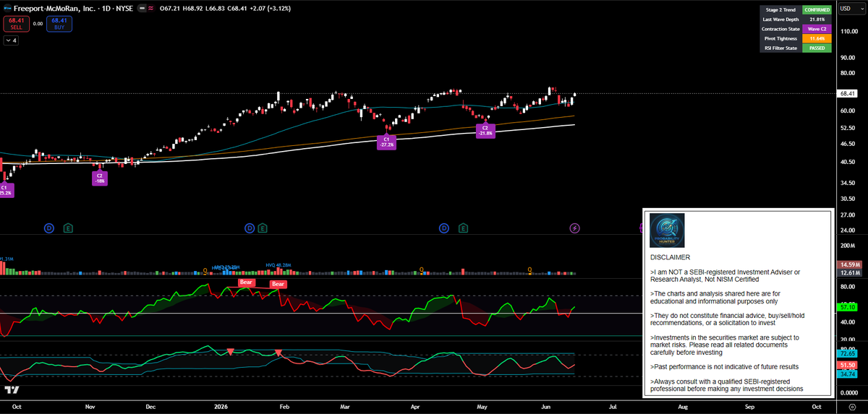868x414 pixels.
Task: Click the orange Pivot Tightness 11.64% cell
Action: pyautogui.click(x=817, y=38)
